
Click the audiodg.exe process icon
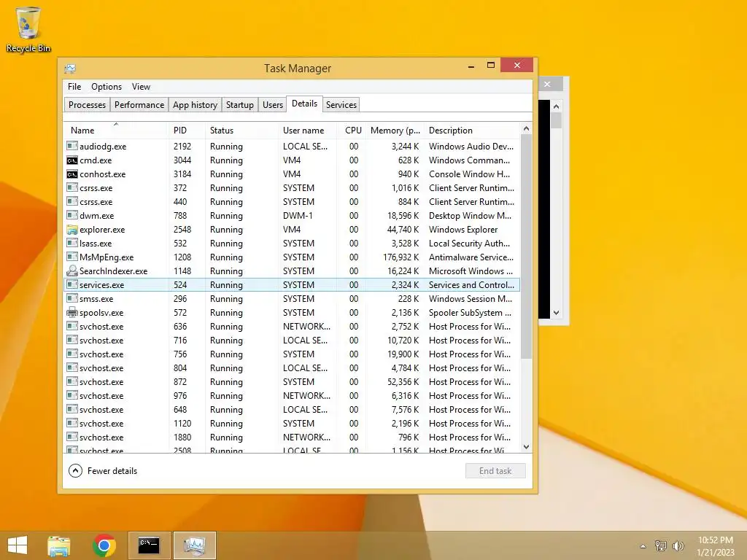tap(72, 146)
